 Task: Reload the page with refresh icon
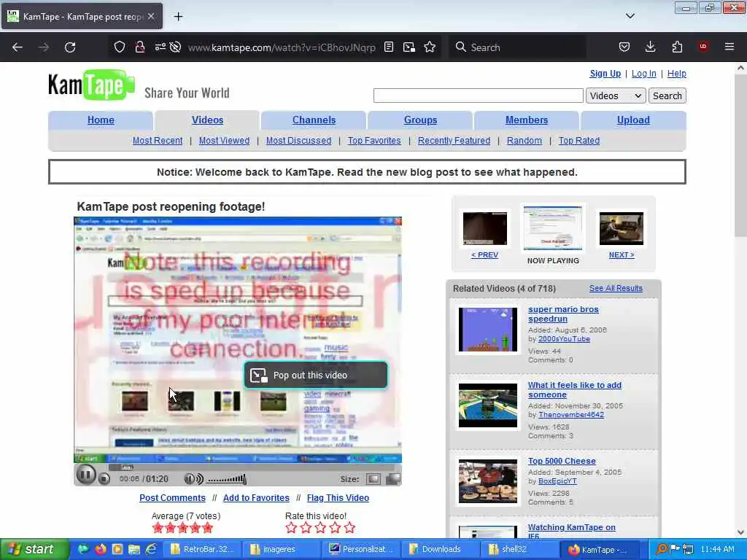70,47
